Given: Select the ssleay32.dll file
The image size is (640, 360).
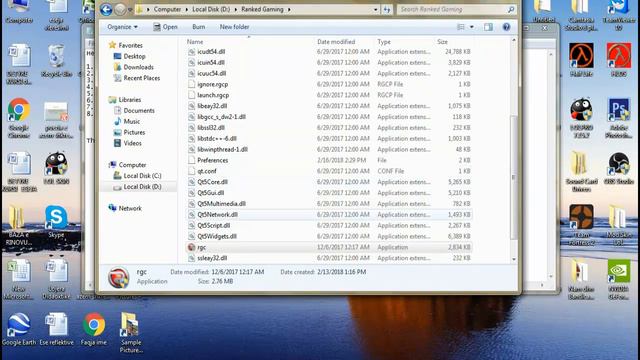Looking at the screenshot, I should (329, 258).
